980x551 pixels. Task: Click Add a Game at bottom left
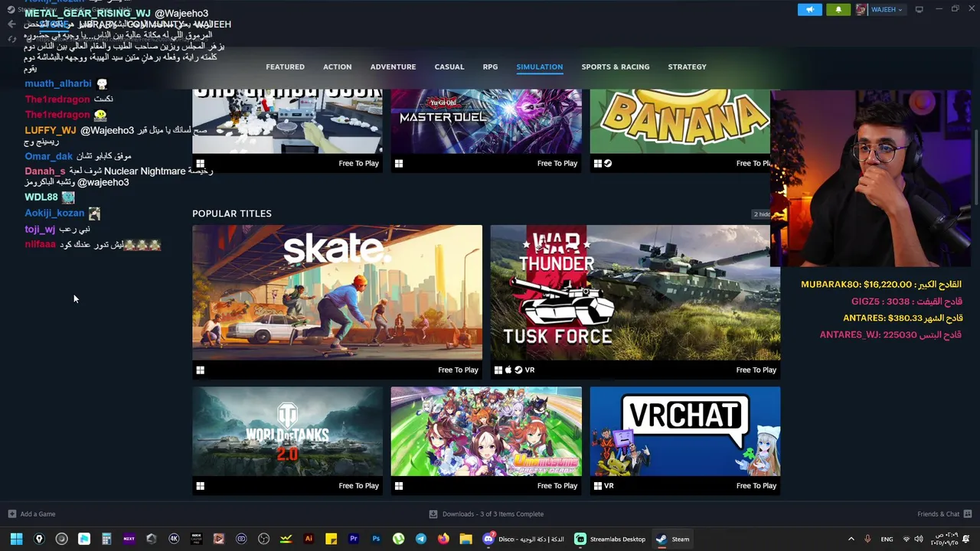point(31,514)
